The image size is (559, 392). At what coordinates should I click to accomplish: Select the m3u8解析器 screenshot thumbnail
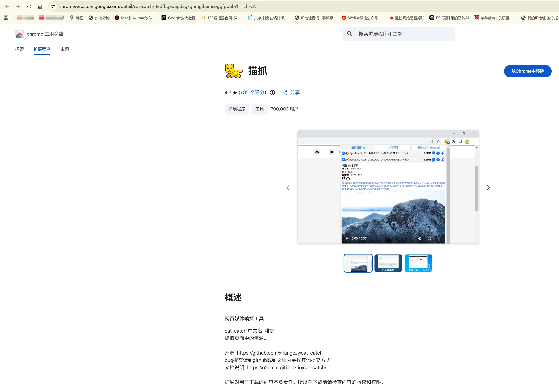(x=388, y=263)
